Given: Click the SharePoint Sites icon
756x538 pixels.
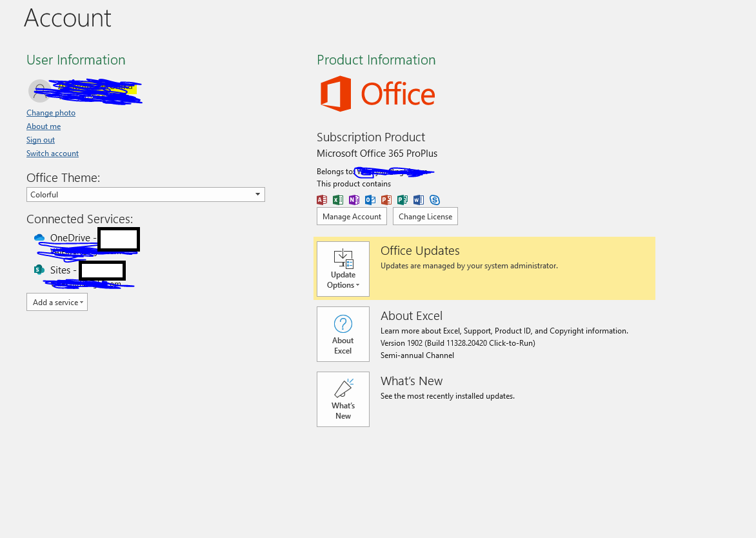Looking at the screenshot, I should (x=39, y=270).
